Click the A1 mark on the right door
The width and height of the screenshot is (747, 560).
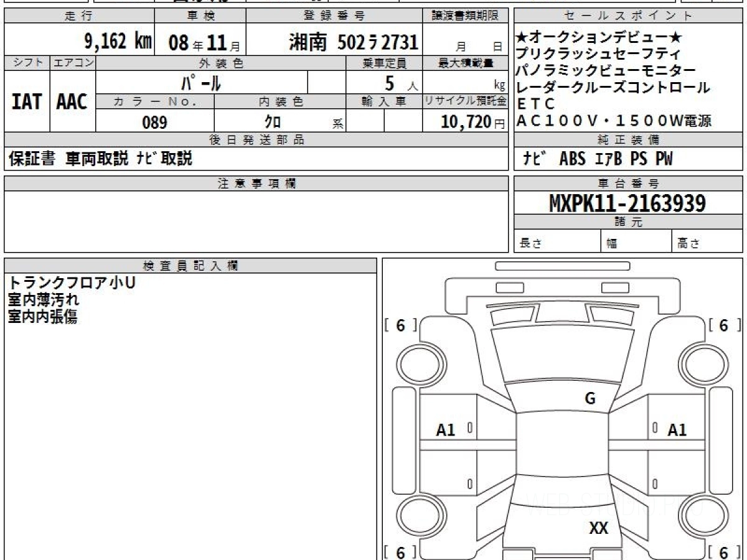pos(677,429)
